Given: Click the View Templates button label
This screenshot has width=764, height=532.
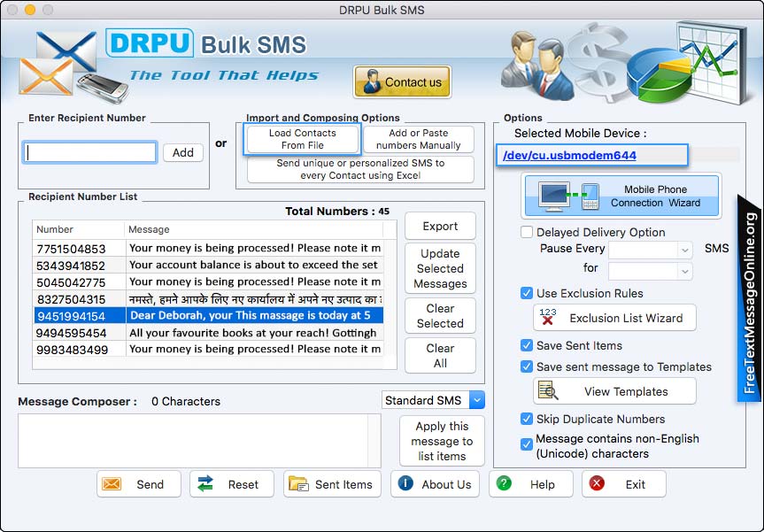Looking at the screenshot, I should coord(626,391).
